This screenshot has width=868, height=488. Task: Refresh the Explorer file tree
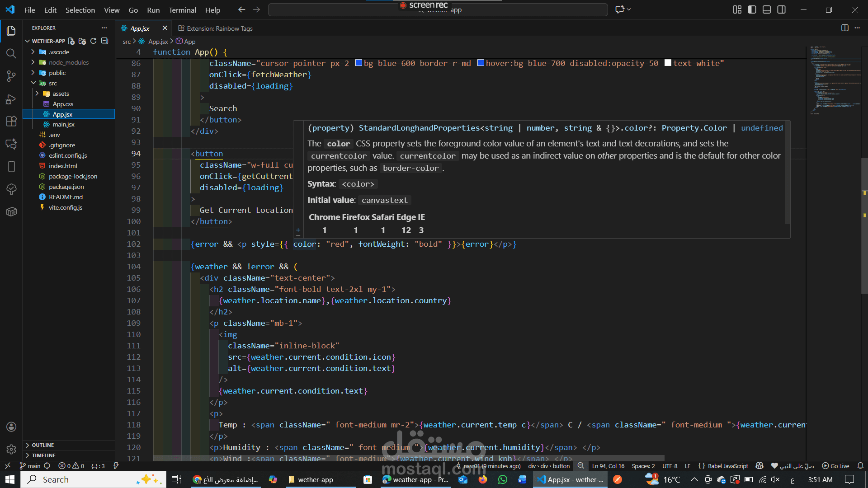pos(94,41)
